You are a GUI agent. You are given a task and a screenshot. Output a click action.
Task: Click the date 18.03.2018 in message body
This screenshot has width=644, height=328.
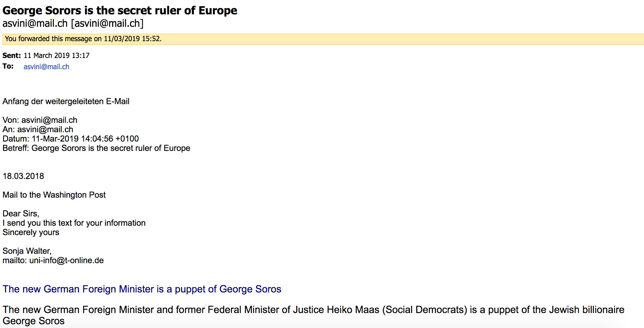pyautogui.click(x=23, y=176)
